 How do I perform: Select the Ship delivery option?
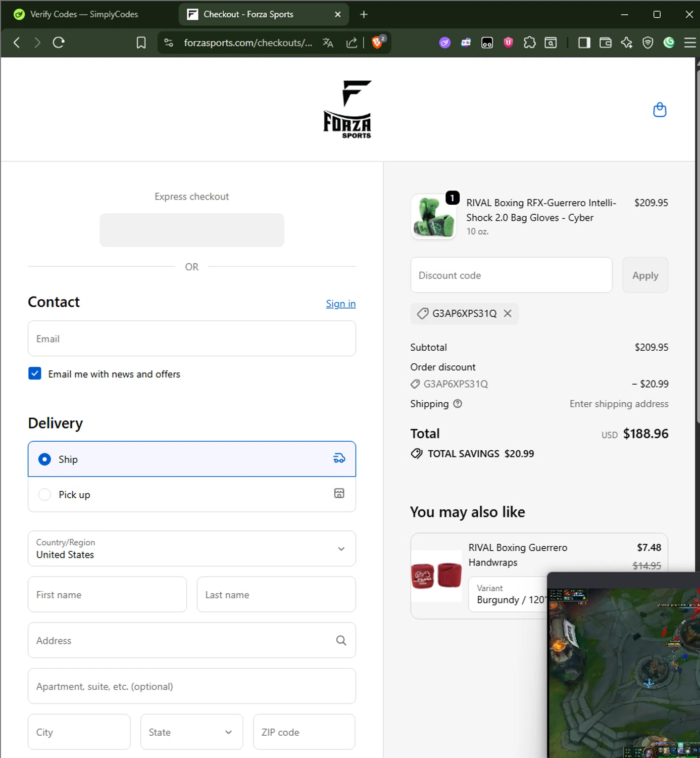192,459
